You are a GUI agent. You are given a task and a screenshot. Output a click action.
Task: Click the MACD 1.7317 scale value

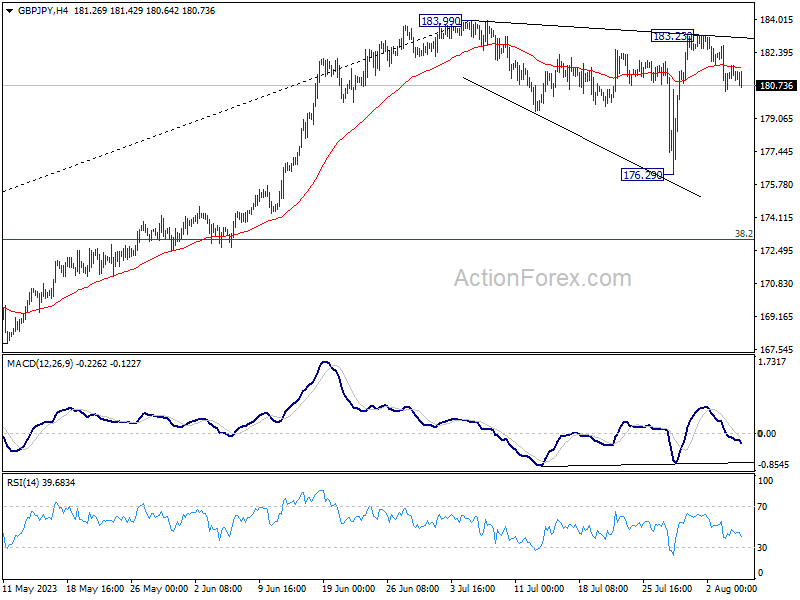coord(771,362)
